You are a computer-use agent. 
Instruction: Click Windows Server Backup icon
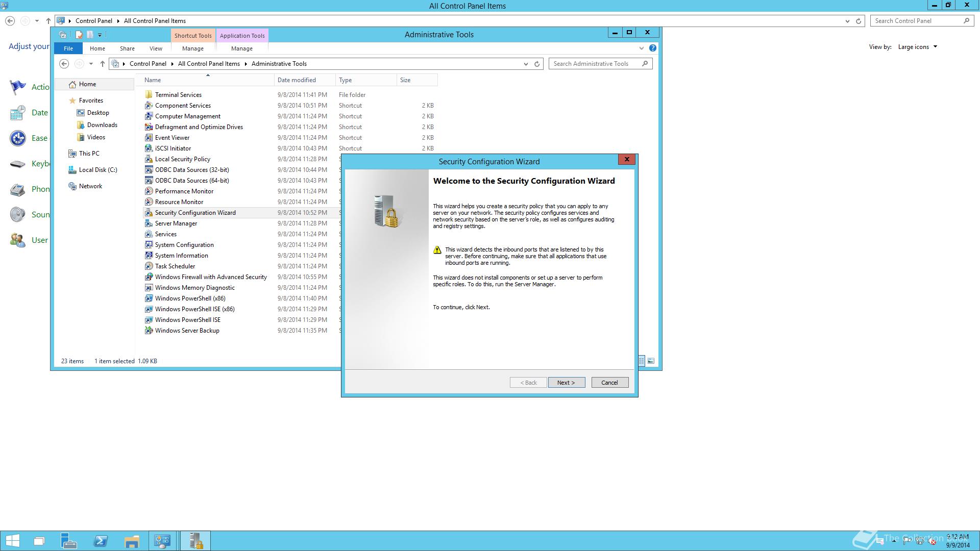[149, 330]
